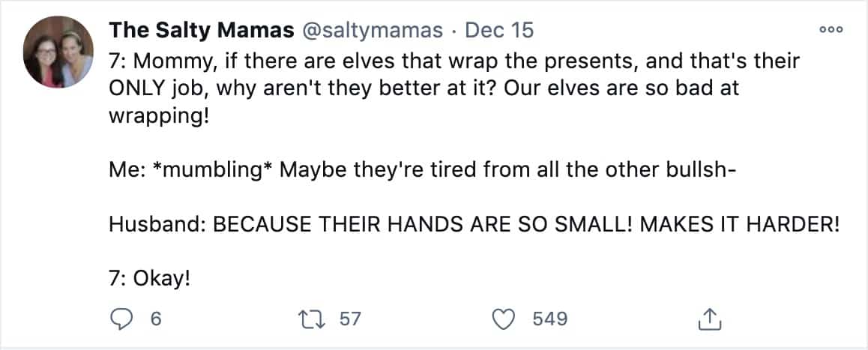868x350 pixels.
Task: Click the like count 549
Action: point(550,319)
